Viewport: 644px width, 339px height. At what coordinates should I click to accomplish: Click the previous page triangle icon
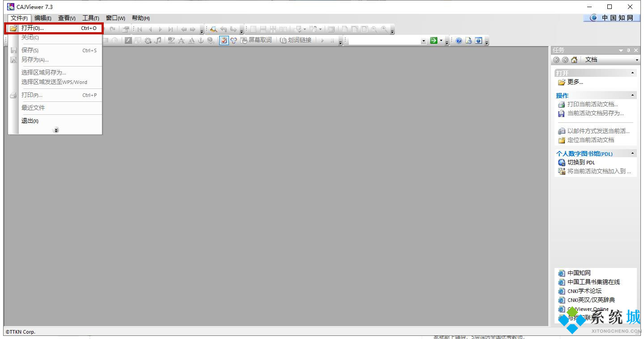(150, 29)
